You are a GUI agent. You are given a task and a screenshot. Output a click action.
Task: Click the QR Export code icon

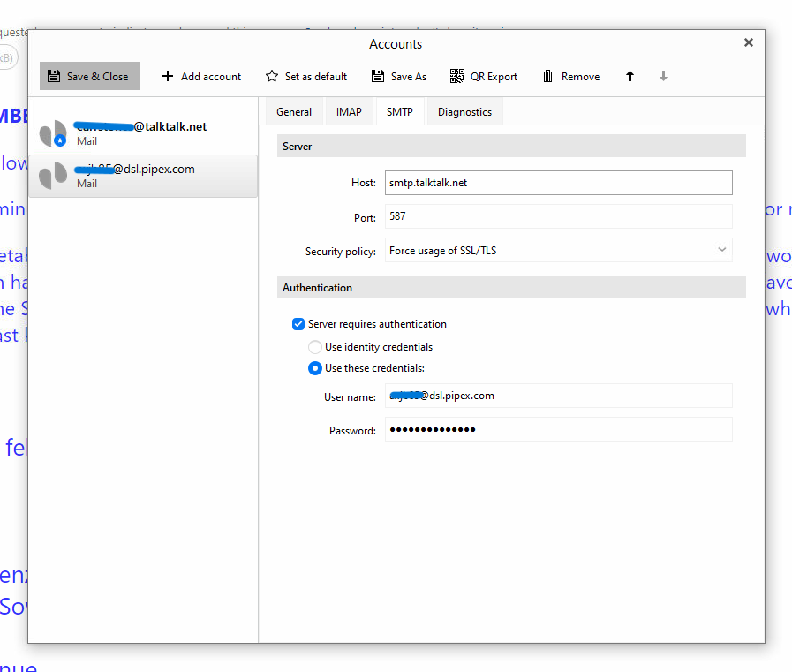456,77
